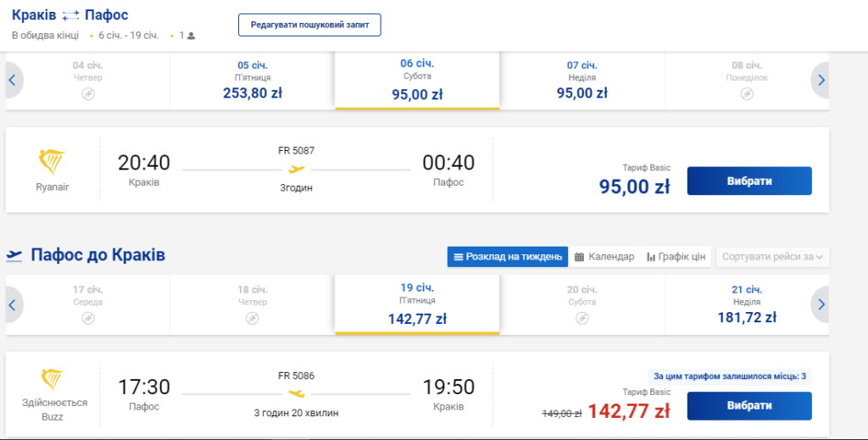Viewport: 868px width, 440px height.
Task: Show next return dates with right arrow
Action: point(821,304)
